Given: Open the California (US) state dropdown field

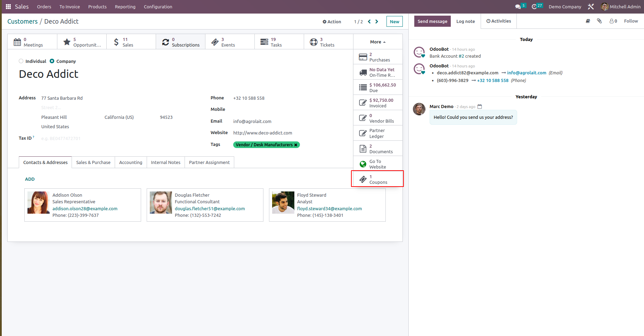Looking at the screenshot, I should 129,117.
